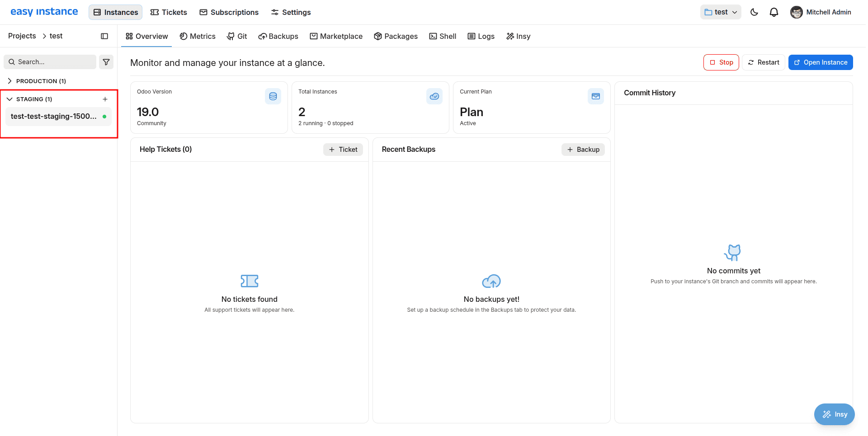Open the sidebar filter funnel
Viewport: 868px width, 436px height.
point(106,62)
